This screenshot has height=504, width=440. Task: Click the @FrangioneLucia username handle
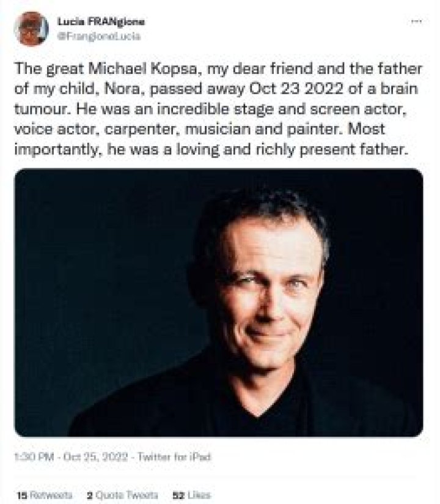(x=98, y=35)
